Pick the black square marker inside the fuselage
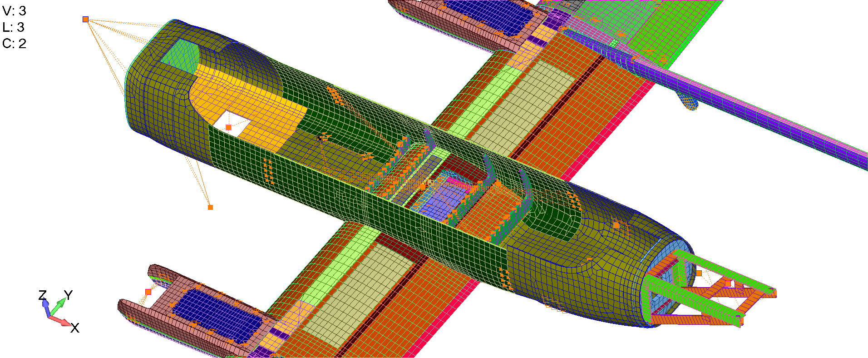868x358 pixels. click(x=320, y=138)
